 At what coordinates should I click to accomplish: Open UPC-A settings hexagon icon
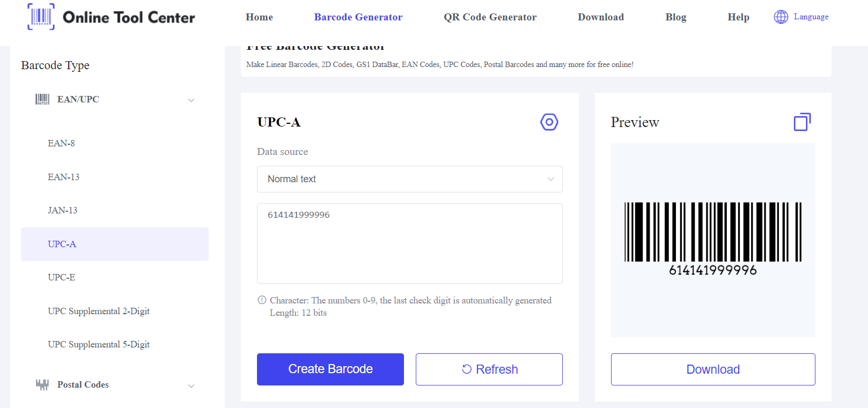click(x=549, y=122)
